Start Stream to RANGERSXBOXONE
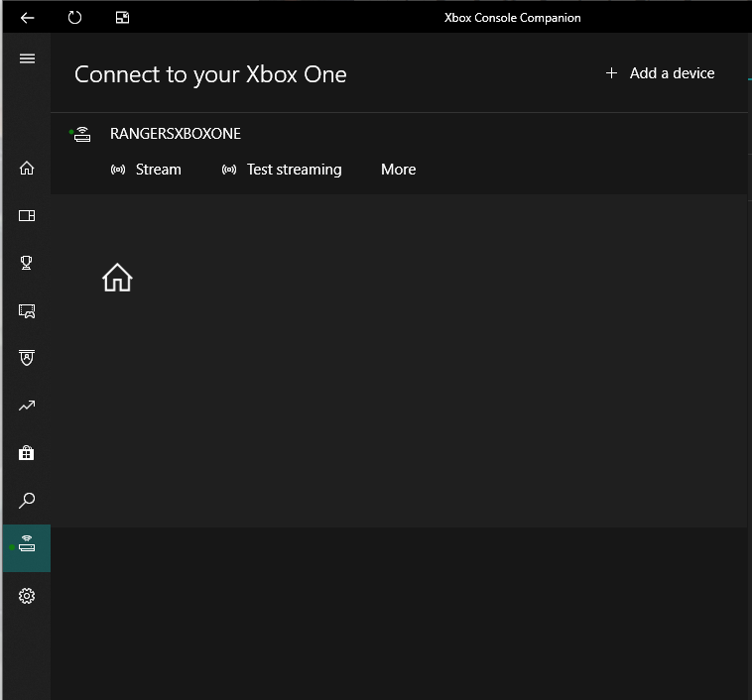Image resolution: width=752 pixels, height=700 pixels. tap(146, 170)
